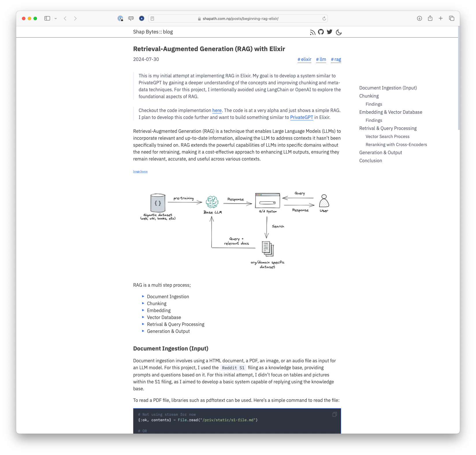Toggle the Safari sidebar
The image size is (476, 455).
(48, 18)
